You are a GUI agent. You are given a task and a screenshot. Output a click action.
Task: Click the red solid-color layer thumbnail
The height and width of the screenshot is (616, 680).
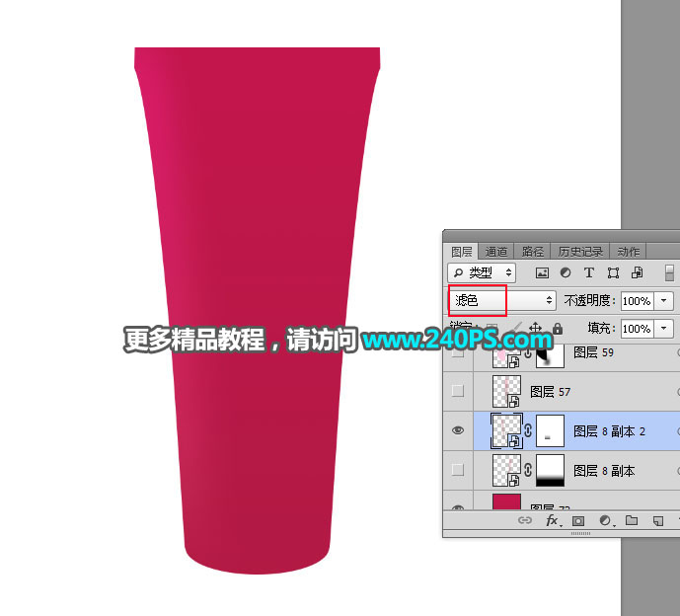click(x=506, y=501)
